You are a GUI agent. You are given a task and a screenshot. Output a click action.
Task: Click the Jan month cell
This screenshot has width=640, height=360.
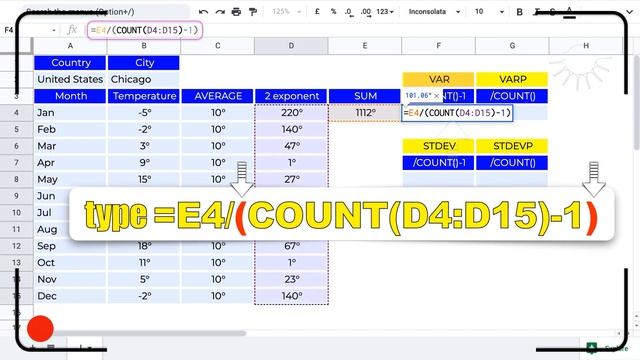point(70,113)
